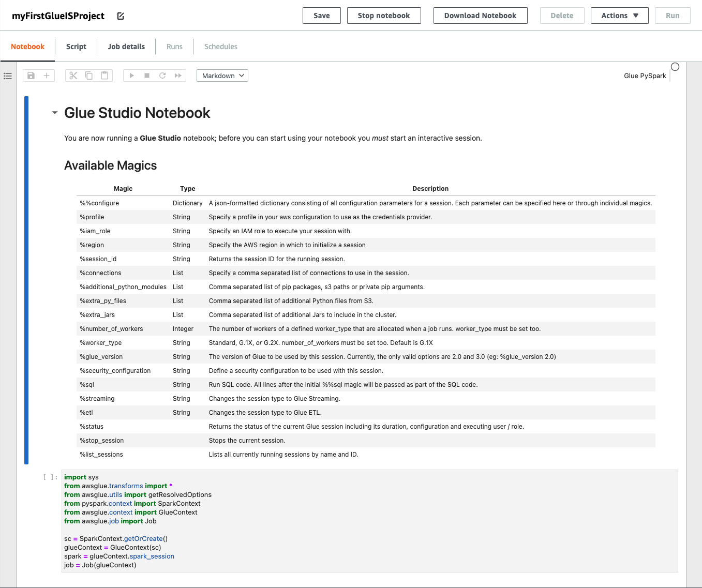Click the %%configure magic entry

pos(99,203)
